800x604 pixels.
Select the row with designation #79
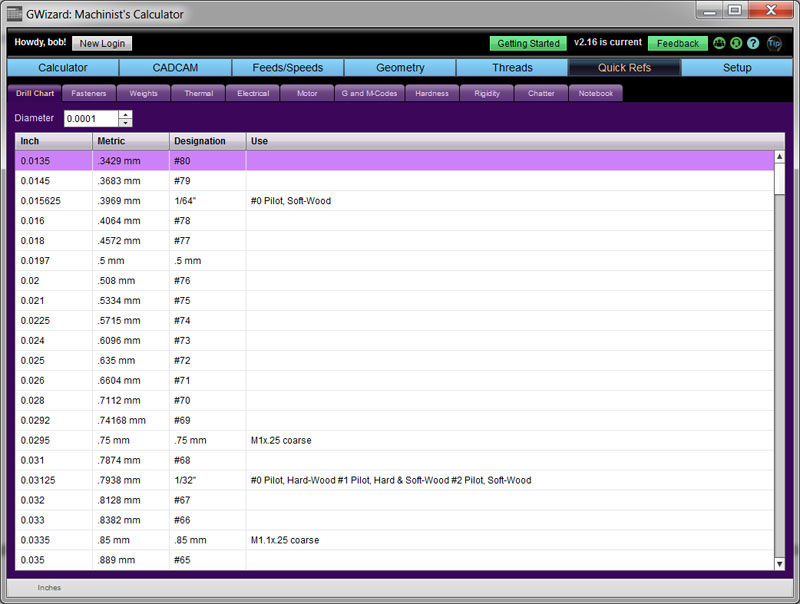click(x=394, y=181)
